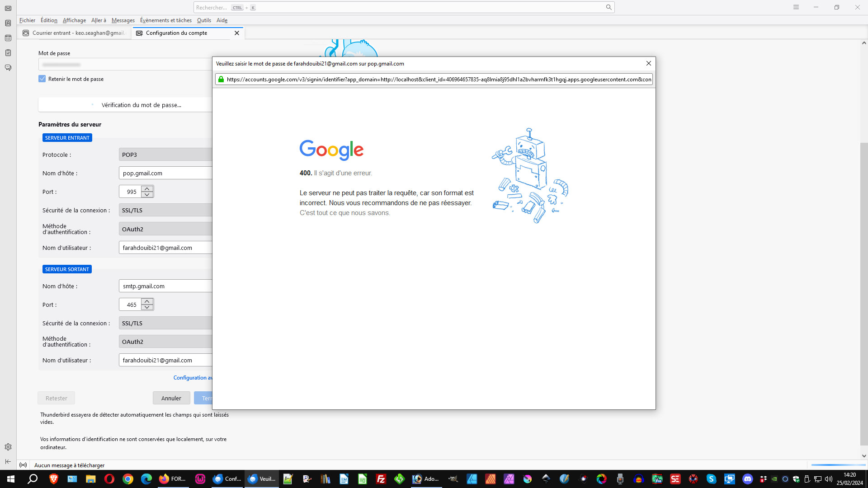Click the Configuration avancée link

coord(193,378)
